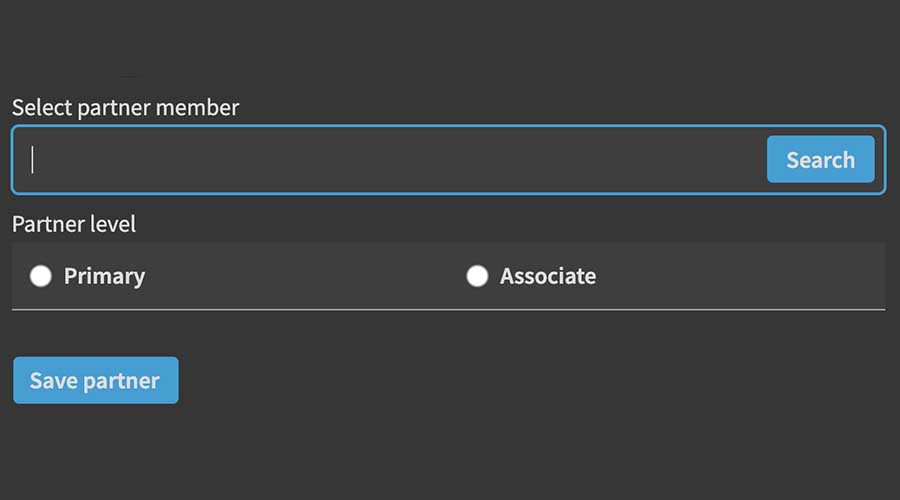Image resolution: width=900 pixels, height=500 pixels.
Task: Set partner level to Associate
Action: click(477, 276)
